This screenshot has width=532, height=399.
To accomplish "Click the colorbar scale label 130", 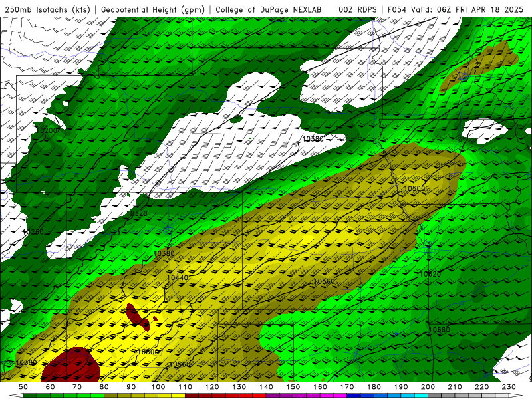I will click(239, 387).
